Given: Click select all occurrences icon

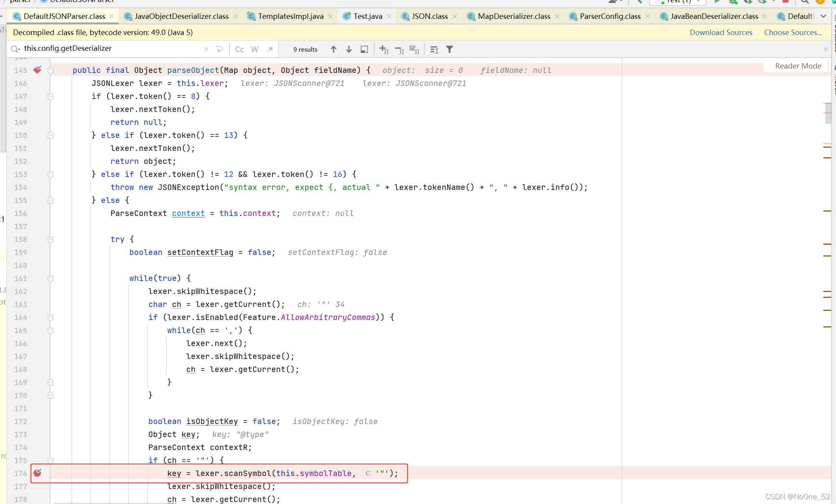Looking at the screenshot, I should click(x=414, y=49).
